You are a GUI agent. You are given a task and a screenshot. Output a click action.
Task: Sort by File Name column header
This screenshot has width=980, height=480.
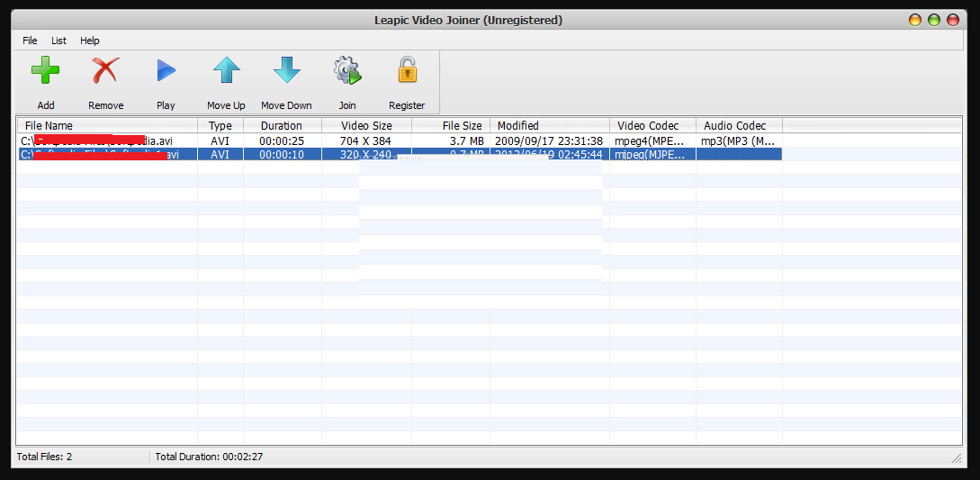point(107,126)
